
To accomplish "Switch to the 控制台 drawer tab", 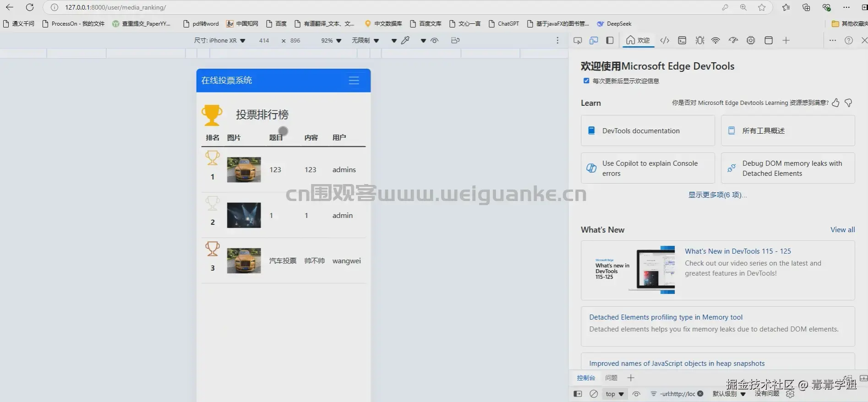I will [x=586, y=378].
